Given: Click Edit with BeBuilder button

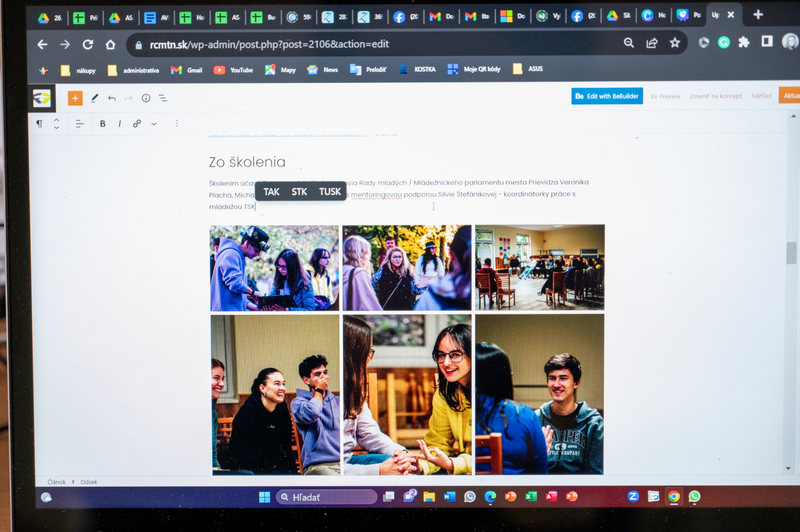Looking at the screenshot, I should click(x=607, y=96).
